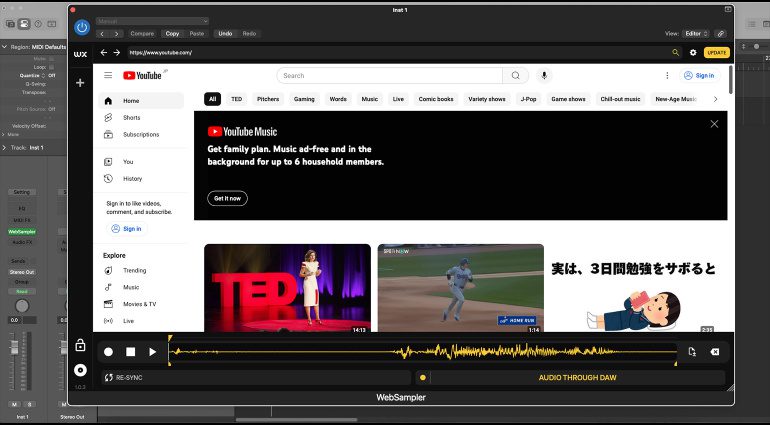This screenshot has height=425, width=770.
Task: Open Subscriptions in YouTube sidebar
Action: [141, 134]
